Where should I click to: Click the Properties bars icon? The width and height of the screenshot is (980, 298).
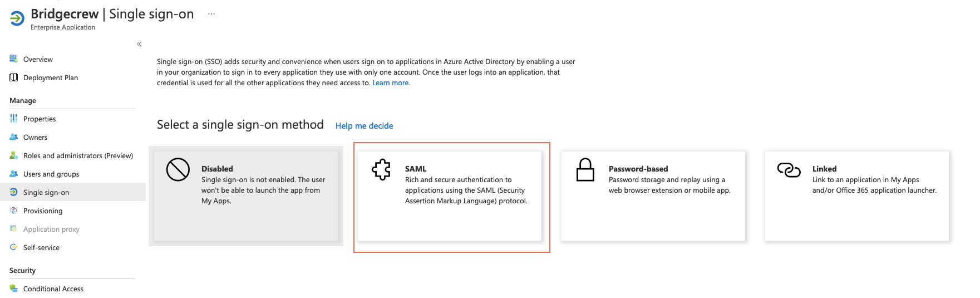(x=13, y=119)
